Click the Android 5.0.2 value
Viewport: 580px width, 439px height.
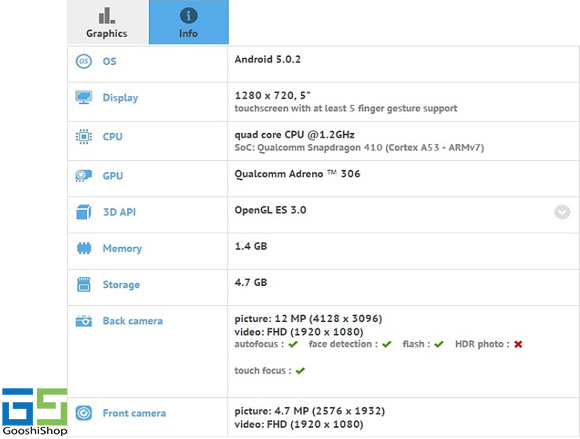click(267, 59)
